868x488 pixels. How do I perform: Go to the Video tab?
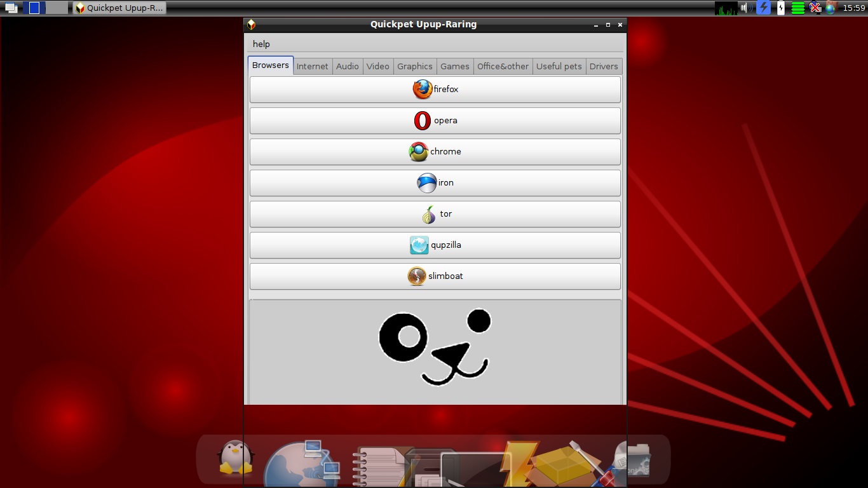(x=378, y=66)
